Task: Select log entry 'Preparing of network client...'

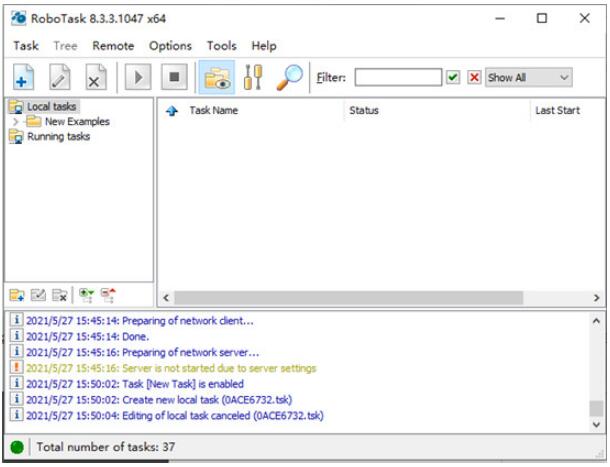Action: tap(140, 321)
